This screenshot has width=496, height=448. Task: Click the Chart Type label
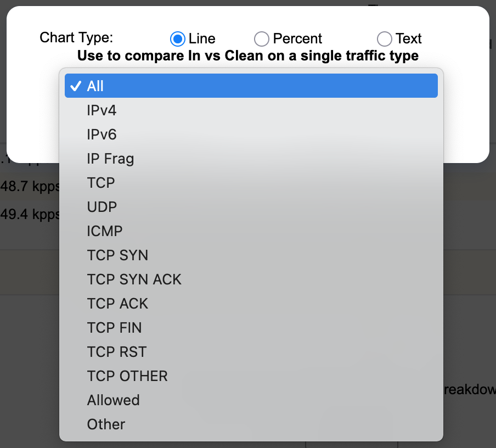[x=76, y=38]
